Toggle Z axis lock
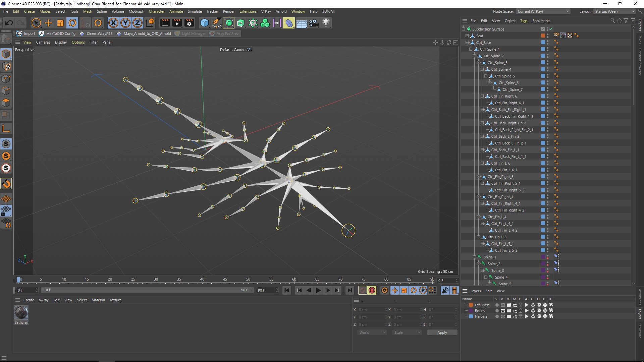 138,23
